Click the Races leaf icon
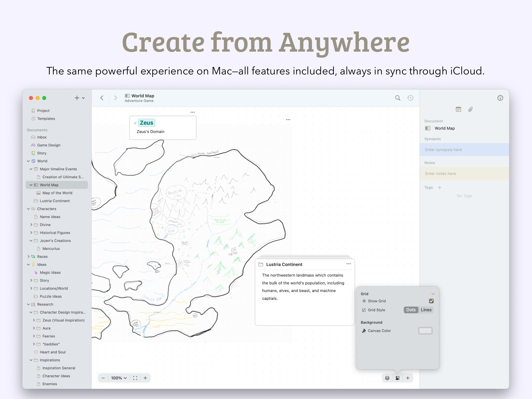 tap(33, 257)
